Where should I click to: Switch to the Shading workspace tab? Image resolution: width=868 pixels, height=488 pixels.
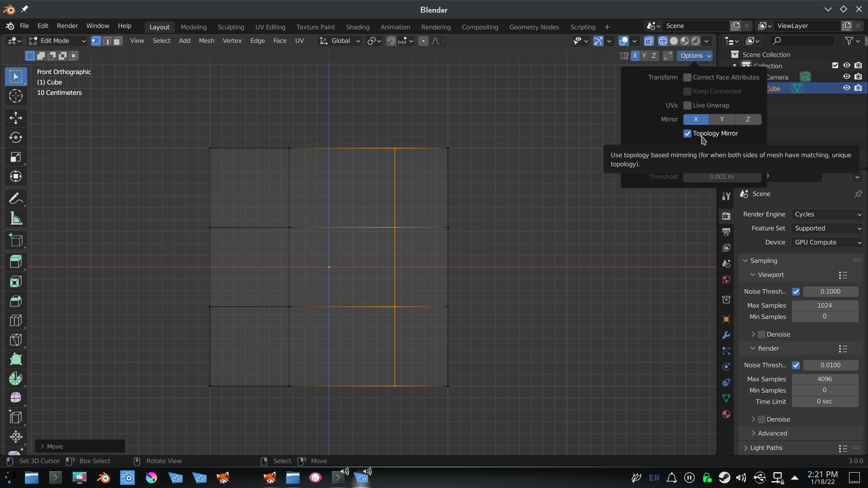pos(358,27)
